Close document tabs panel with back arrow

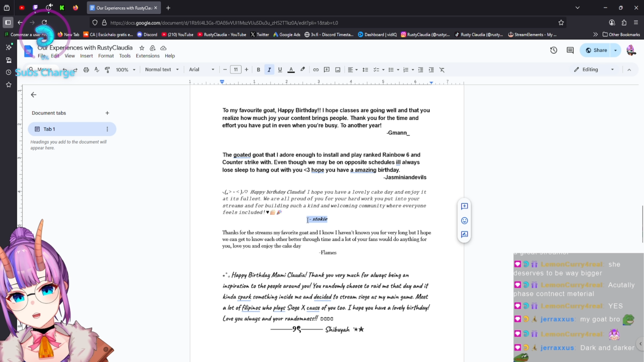34,95
